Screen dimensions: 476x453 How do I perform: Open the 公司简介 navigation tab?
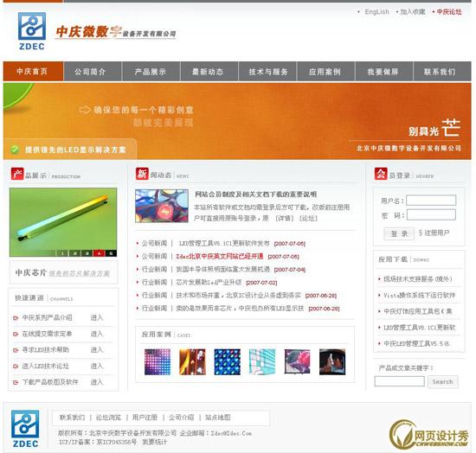93,71
